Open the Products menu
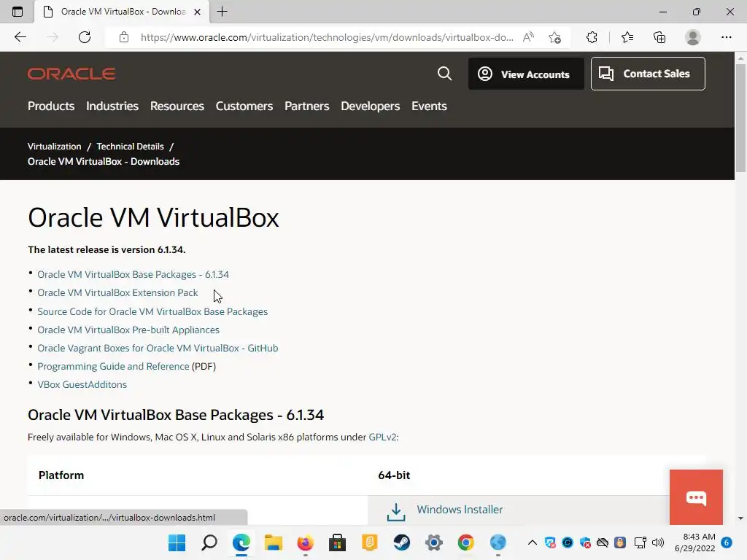The width and height of the screenshot is (747, 560). coord(51,106)
